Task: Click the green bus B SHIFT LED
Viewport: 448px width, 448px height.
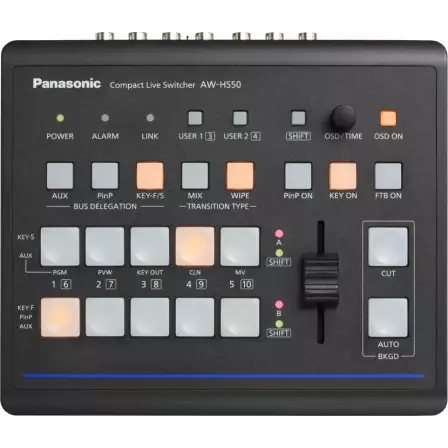Action: coord(279,324)
